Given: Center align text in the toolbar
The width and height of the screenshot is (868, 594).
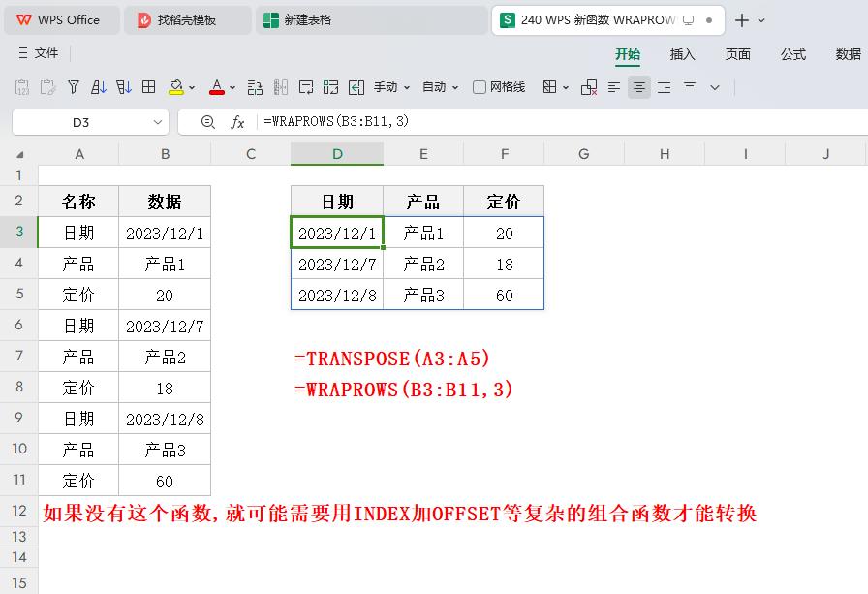Looking at the screenshot, I should tap(639, 87).
